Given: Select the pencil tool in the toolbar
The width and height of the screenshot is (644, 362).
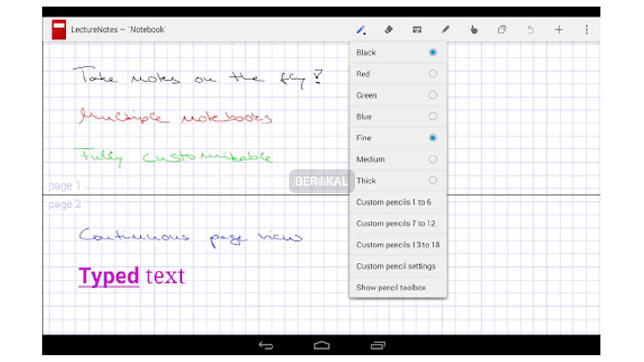Looking at the screenshot, I should pos(361,30).
